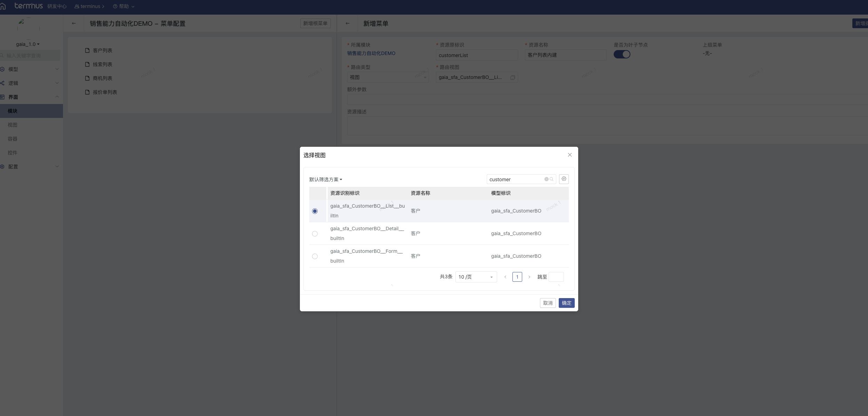Click the 界面 sidebar icon
Viewport: 868px width, 416px height.
coord(2,97)
